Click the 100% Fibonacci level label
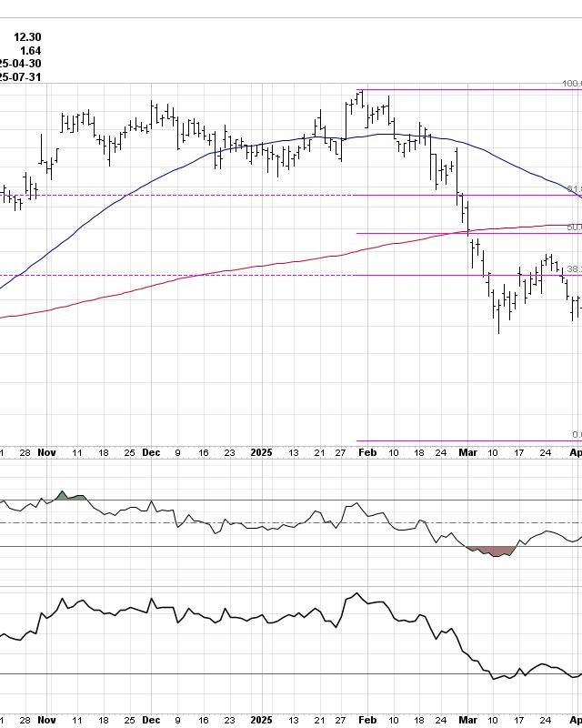Image resolution: width=582 pixels, height=728 pixels. [x=572, y=84]
